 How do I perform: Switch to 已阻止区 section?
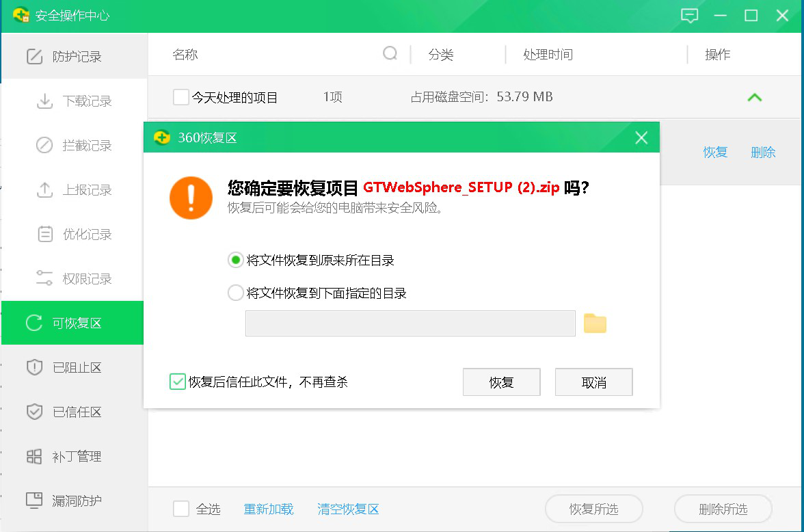[77, 368]
